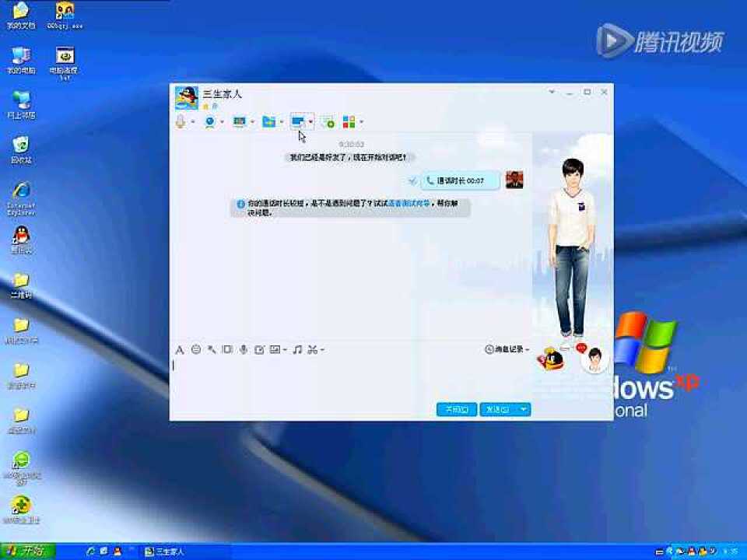Open send options arrow next to 发送

[524, 410]
